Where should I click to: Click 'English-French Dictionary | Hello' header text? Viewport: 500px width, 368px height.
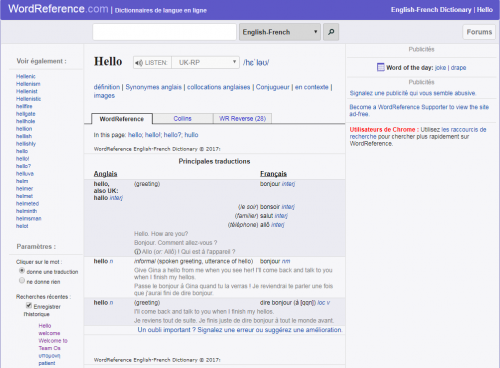[x=442, y=10]
